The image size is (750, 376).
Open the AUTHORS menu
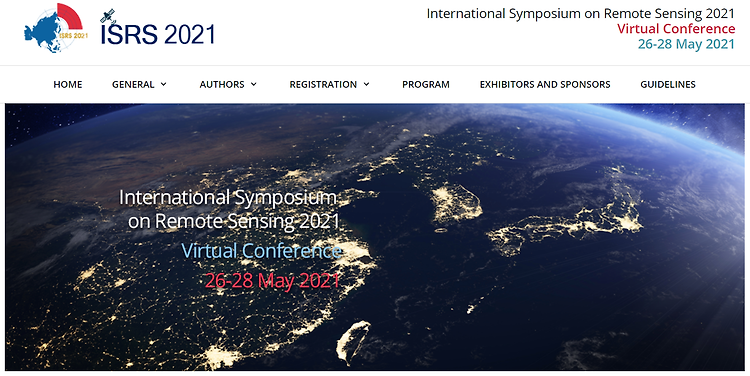[222, 85]
